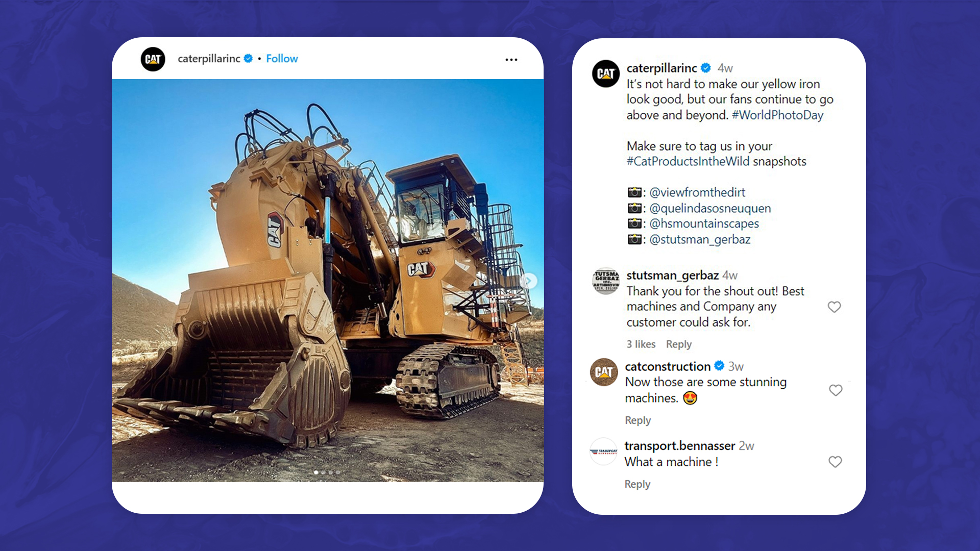Reply to catconstruction comment
980x551 pixels.
click(x=638, y=420)
